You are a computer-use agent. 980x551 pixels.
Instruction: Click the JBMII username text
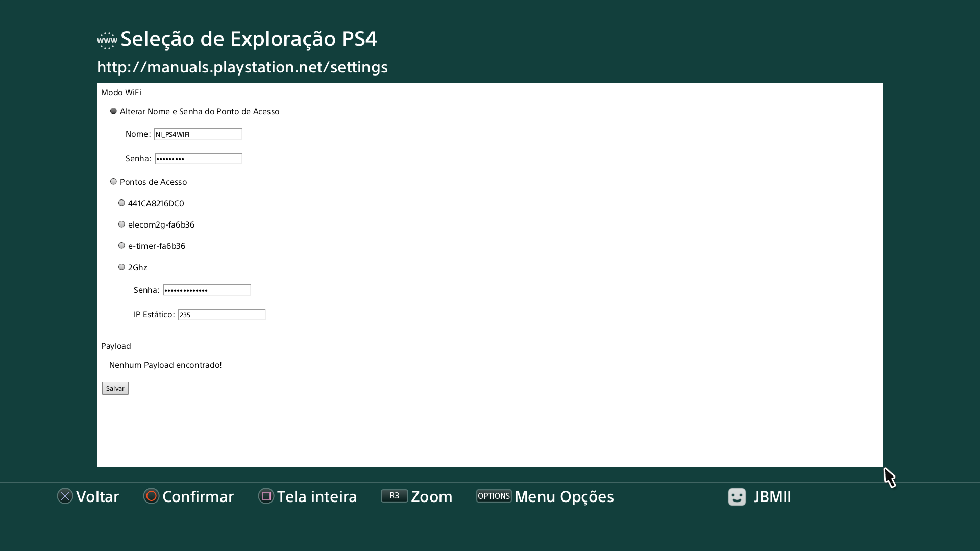tap(772, 496)
